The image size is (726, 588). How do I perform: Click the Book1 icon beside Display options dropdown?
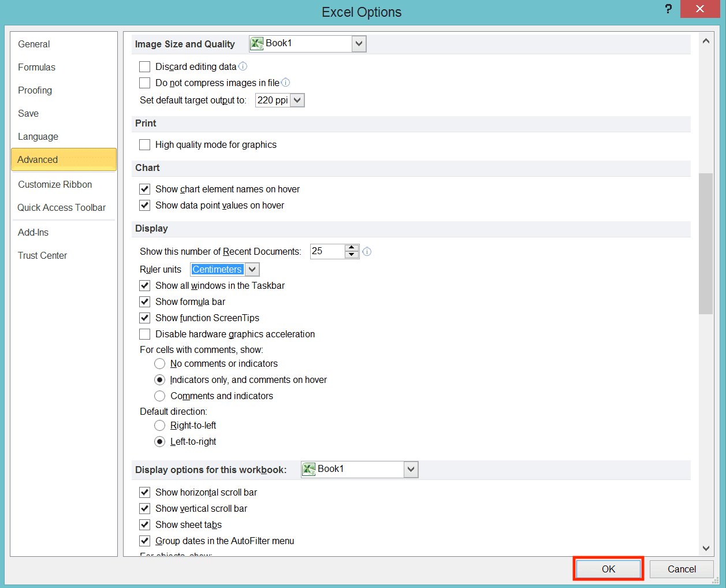[310, 469]
